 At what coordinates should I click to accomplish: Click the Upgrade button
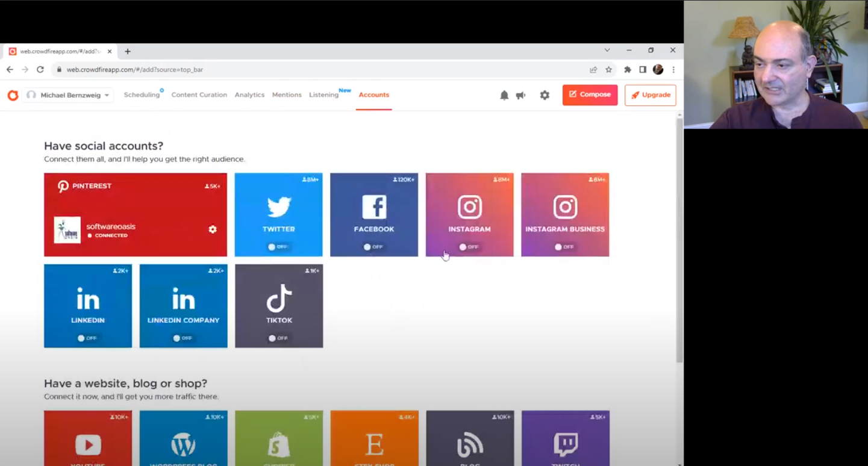(x=650, y=95)
